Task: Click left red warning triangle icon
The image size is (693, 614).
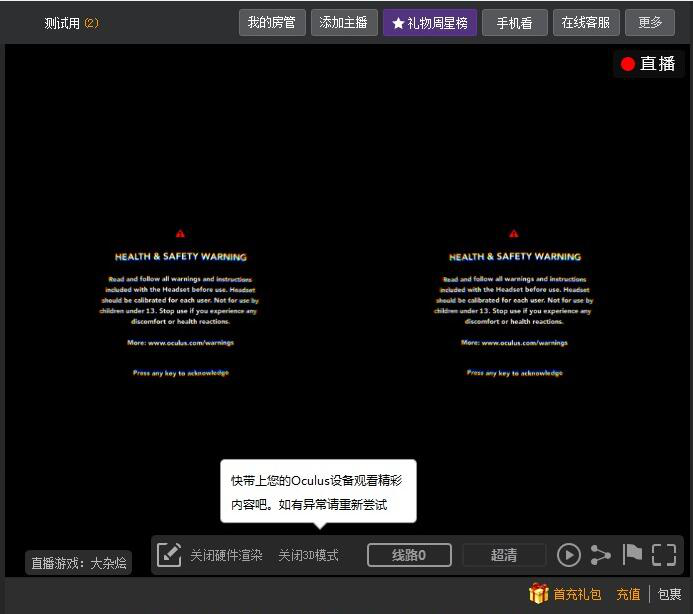Action: coord(180,233)
